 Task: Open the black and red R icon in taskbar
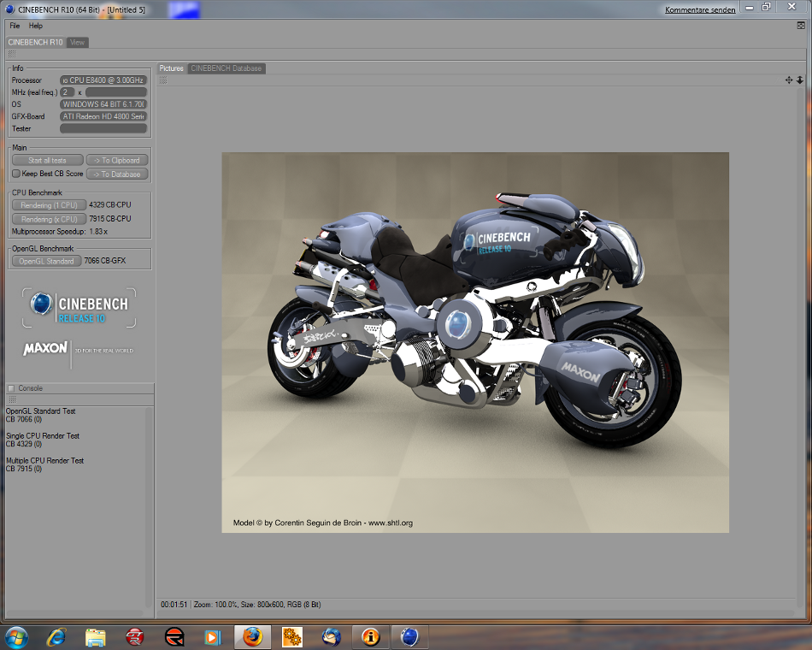click(174, 637)
